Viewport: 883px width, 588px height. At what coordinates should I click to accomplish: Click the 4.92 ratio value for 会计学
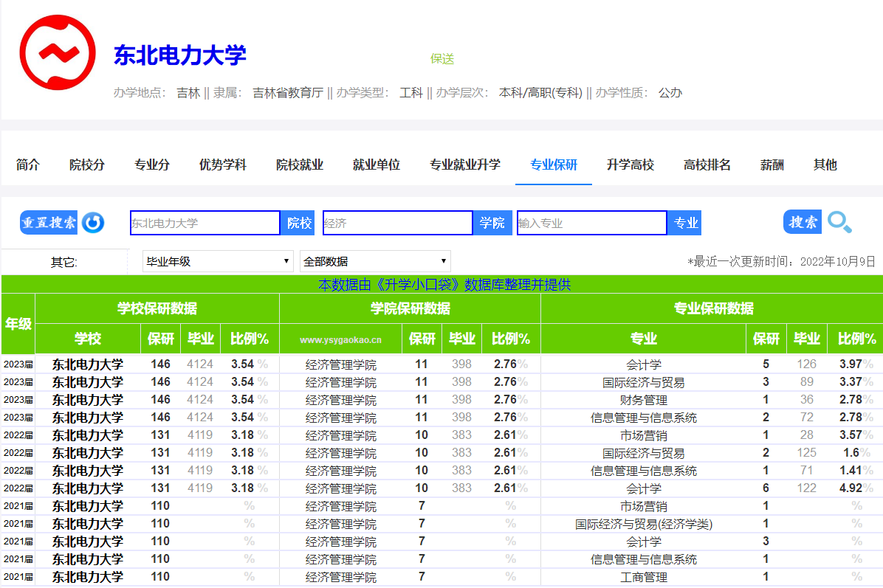(851, 488)
